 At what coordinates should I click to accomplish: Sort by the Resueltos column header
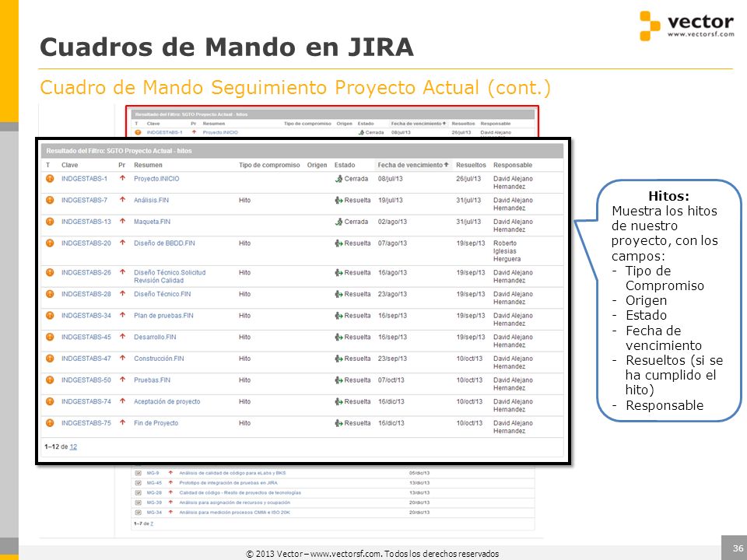[x=471, y=165]
